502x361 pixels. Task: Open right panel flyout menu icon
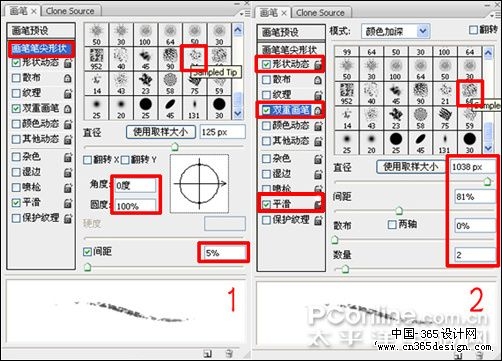(496, 15)
